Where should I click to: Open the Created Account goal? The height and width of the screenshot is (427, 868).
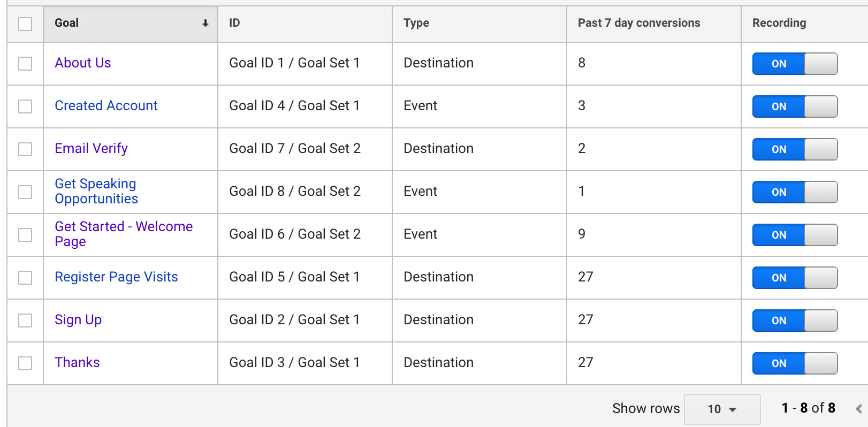click(x=106, y=105)
